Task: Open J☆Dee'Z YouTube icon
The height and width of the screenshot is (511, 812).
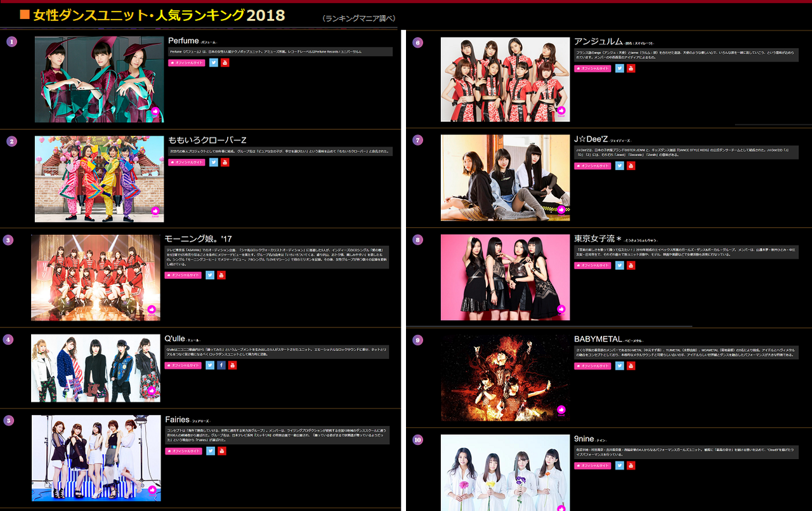Action: 631,166
